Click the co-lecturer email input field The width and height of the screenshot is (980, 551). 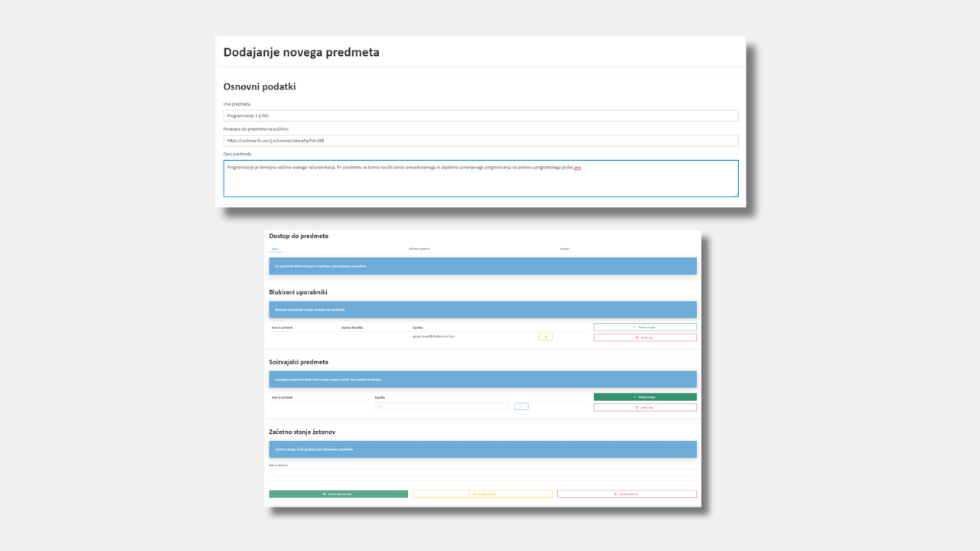click(441, 406)
